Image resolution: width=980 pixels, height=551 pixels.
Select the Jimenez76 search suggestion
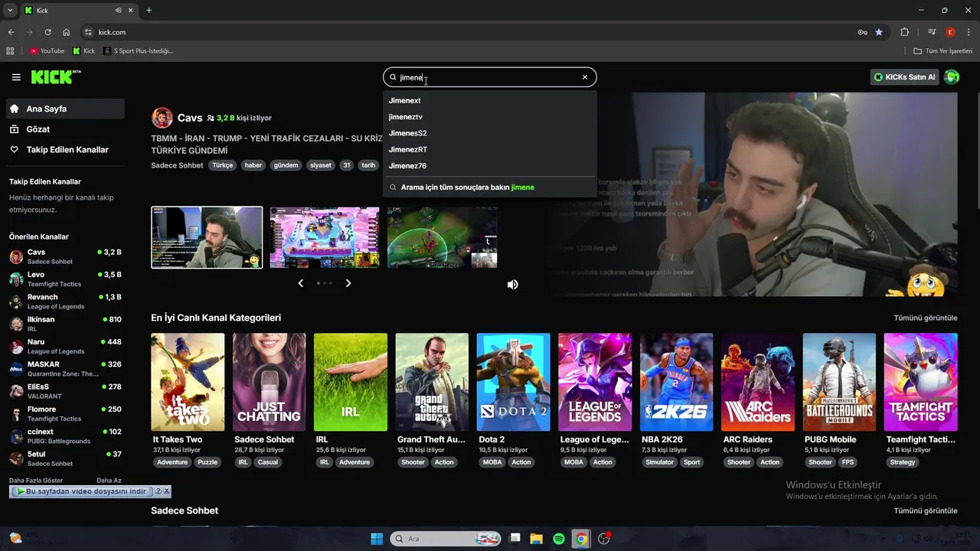pyautogui.click(x=489, y=166)
